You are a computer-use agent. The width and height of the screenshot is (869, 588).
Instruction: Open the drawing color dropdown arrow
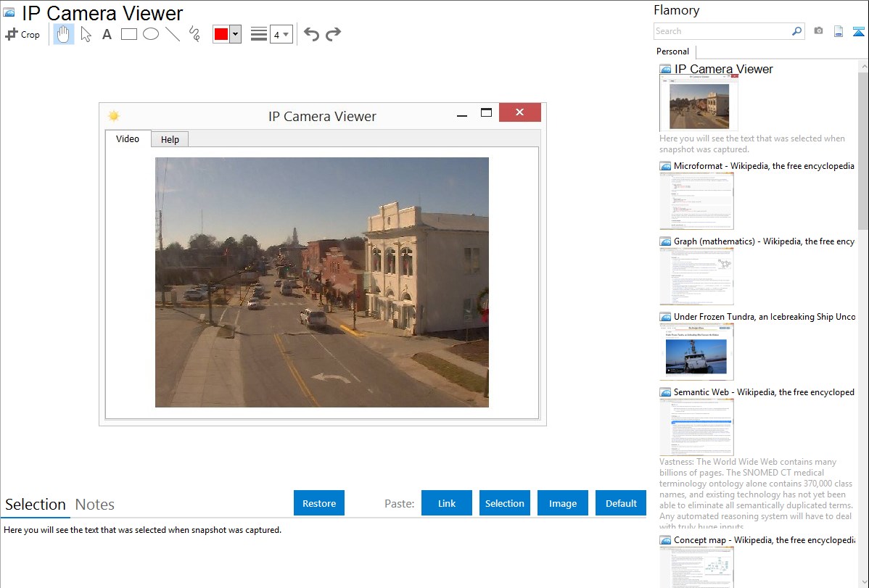(x=236, y=34)
